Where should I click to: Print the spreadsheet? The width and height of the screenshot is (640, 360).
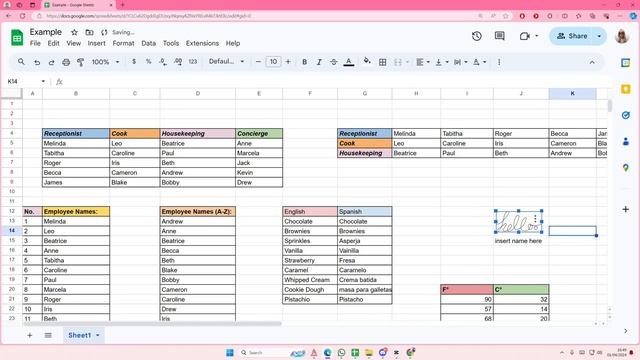coord(66,62)
